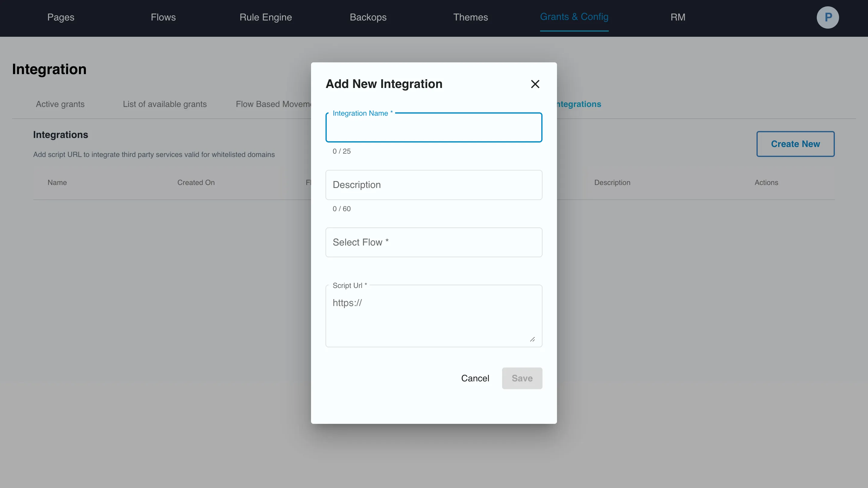Screen dimensions: 868x488
Task: Click the Integration page heading
Action: 49,69
